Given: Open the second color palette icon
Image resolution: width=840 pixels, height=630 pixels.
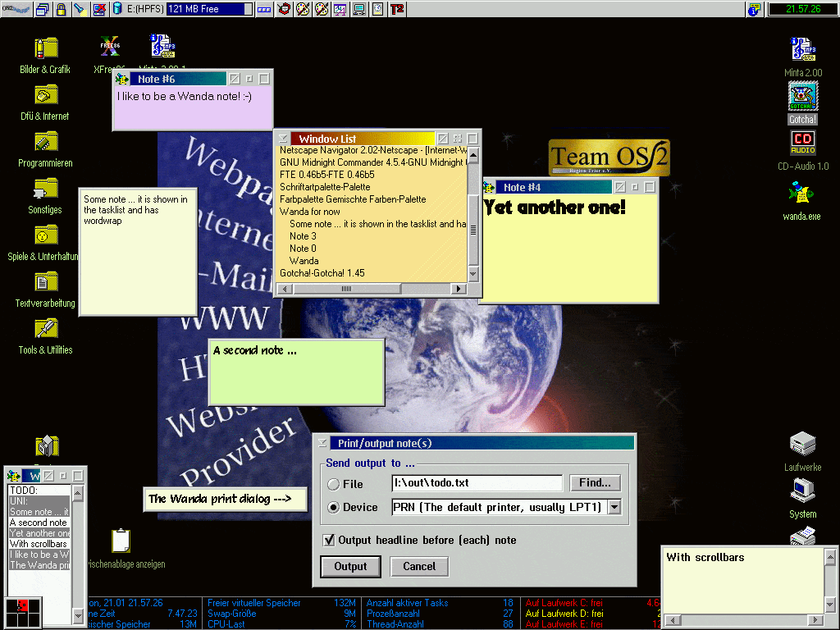Looking at the screenshot, I should pyautogui.click(x=322, y=9).
